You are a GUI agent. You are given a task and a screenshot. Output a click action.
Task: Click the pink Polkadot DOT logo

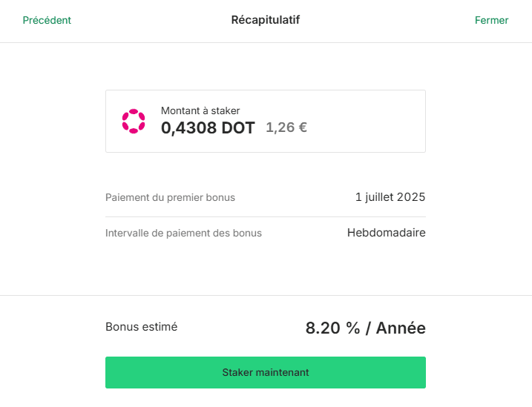[x=134, y=121]
